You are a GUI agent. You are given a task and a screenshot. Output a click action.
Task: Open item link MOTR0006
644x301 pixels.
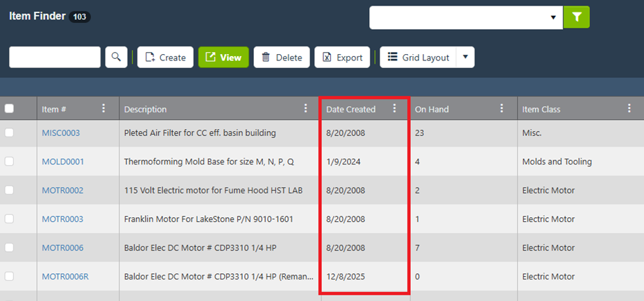click(x=62, y=248)
